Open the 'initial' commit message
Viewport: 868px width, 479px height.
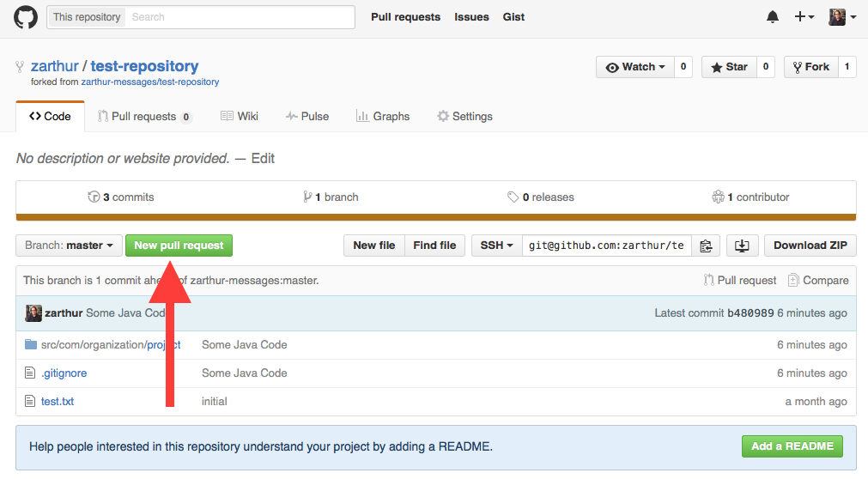(215, 402)
